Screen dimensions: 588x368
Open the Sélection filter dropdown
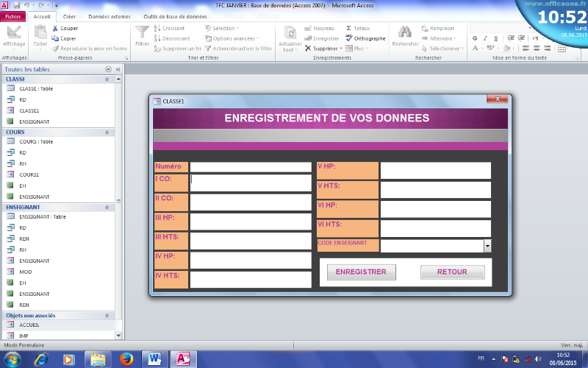(222, 28)
